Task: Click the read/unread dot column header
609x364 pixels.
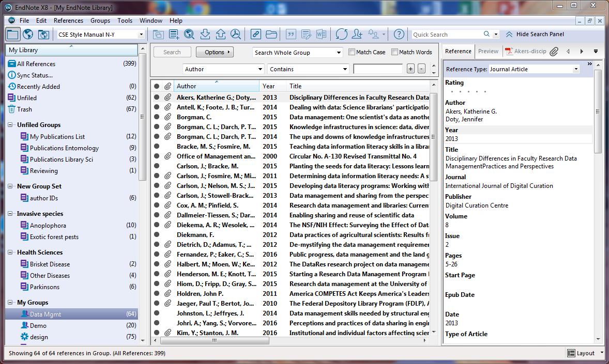Action: (157, 86)
